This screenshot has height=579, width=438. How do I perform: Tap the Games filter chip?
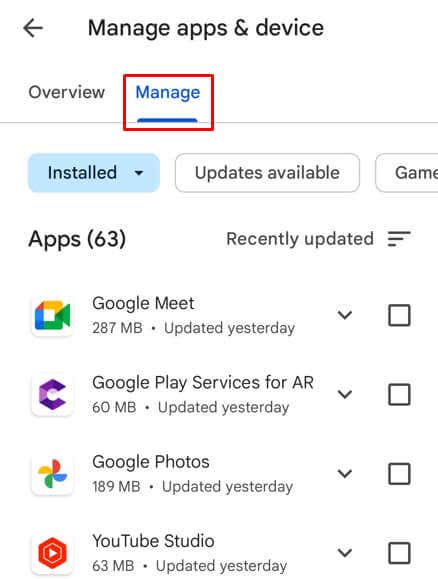(x=407, y=173)
